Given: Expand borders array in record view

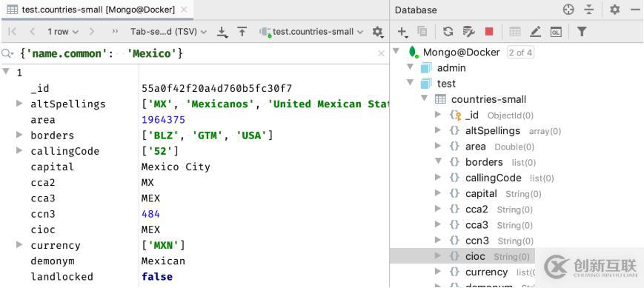Looking at the screenshot, I should coord(19,135).
